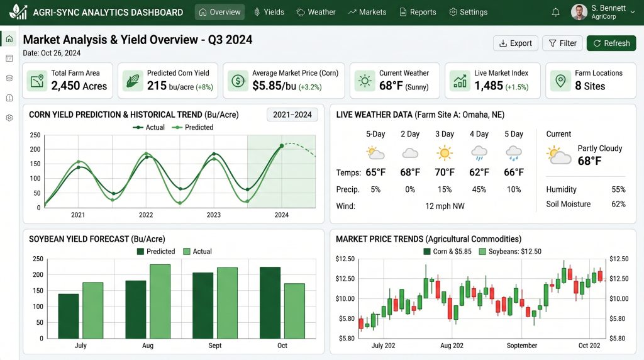
Task: Click the Soil Moisture 62% reading
Action: pos(586,205)
